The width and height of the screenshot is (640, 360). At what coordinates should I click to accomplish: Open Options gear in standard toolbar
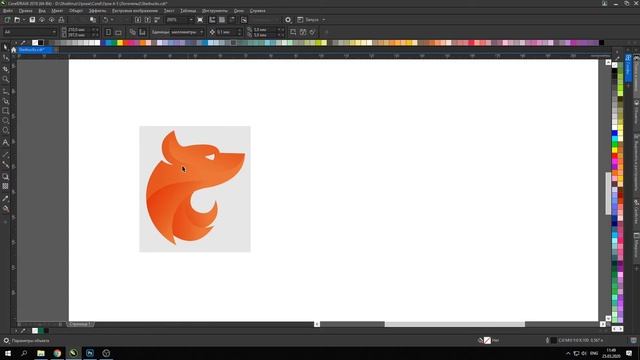[288, 20]
